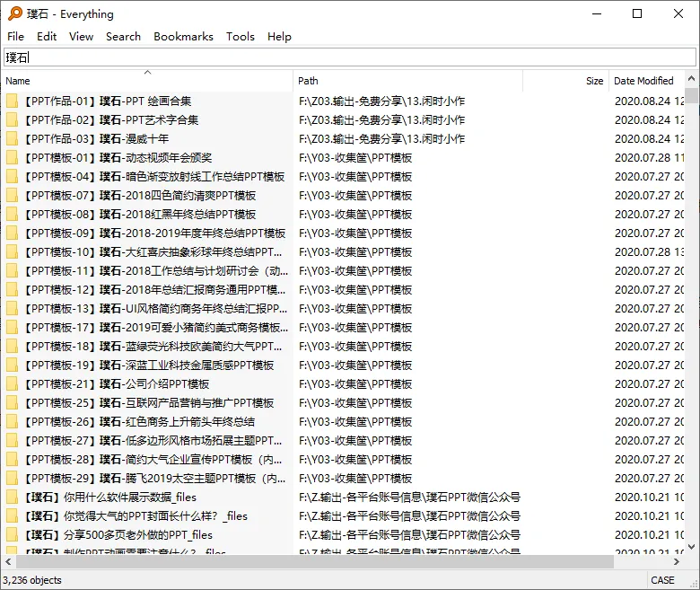
Task: Sort results by Date Modified column header
Action: 646,81
